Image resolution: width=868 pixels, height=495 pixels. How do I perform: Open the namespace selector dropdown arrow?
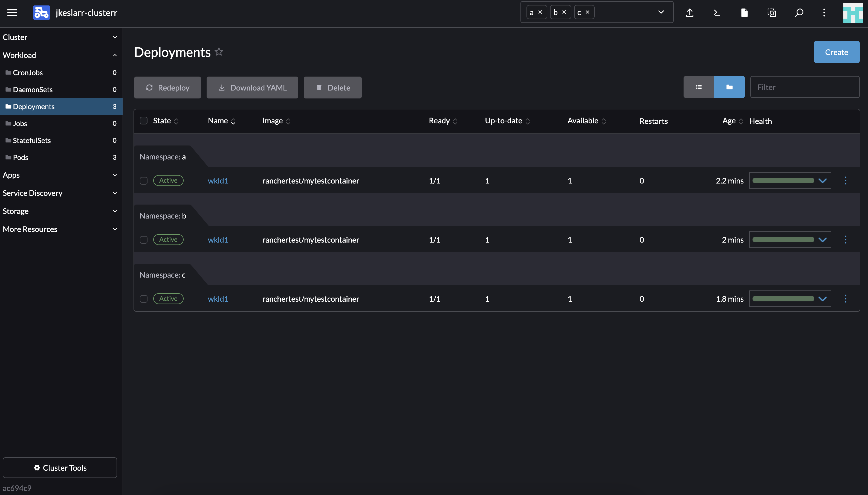point(661,12)
